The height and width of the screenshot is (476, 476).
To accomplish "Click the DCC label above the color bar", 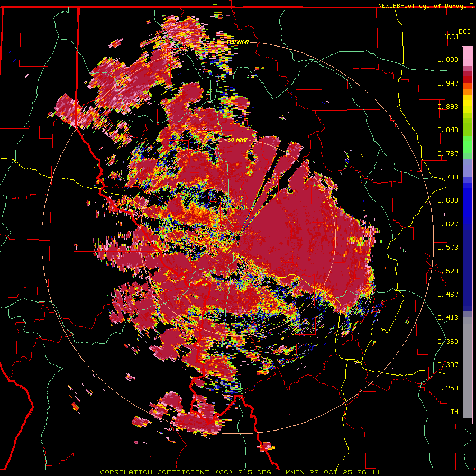I will (464, 32).
